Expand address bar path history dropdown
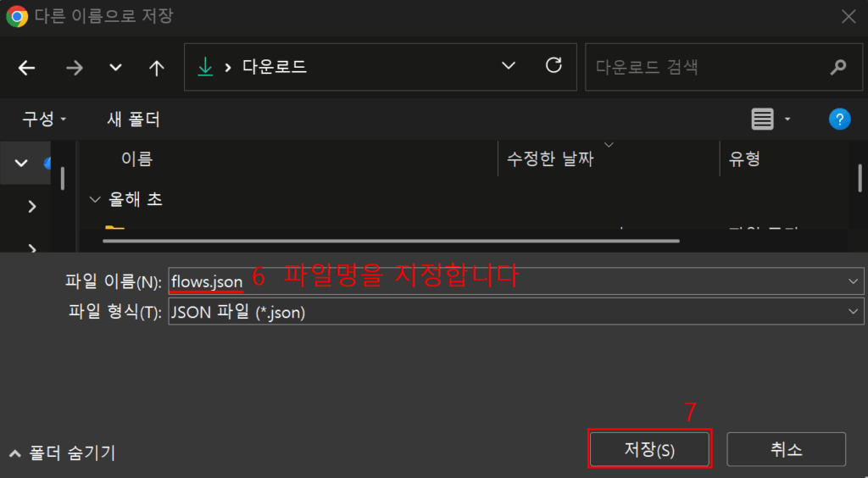The height and width of the screenshot is (478, 868). tap(509, 66)
